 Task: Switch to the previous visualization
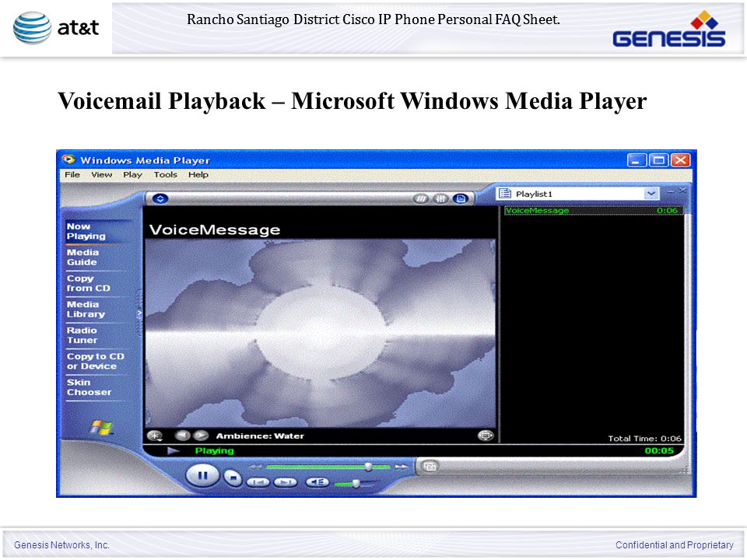(182, 436)
